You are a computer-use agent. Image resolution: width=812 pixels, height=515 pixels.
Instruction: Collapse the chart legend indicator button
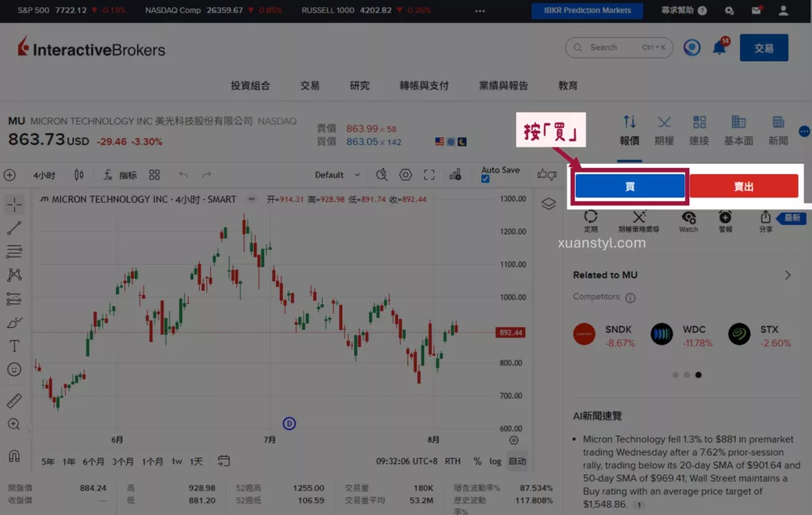coord(251,200)
